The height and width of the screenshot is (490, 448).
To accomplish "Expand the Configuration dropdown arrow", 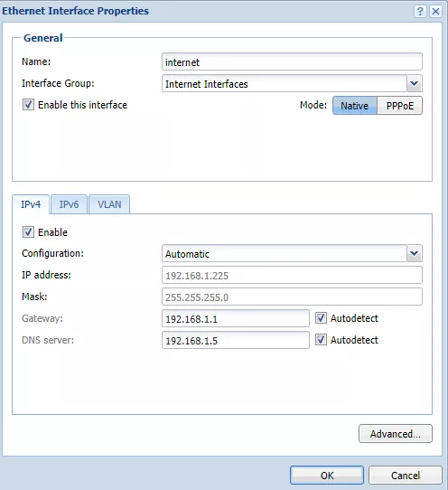I will coord(415,253).
